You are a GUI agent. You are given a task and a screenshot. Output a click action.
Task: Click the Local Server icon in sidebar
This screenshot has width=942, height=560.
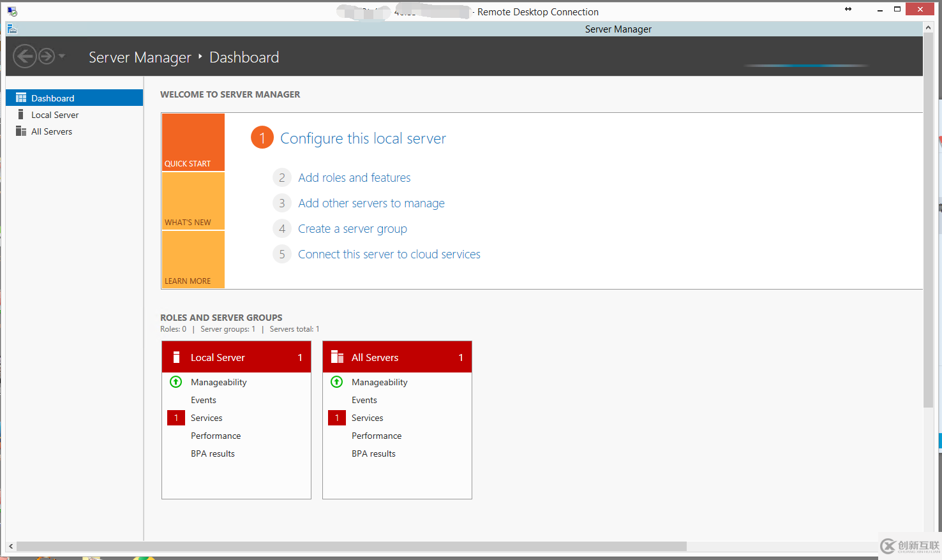tap(20, 114)
